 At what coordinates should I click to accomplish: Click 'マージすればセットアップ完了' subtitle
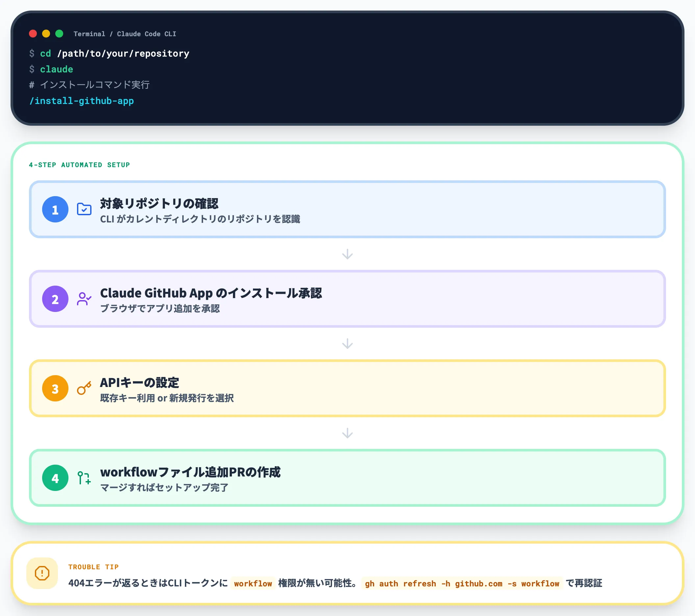(x=164, y=487)
